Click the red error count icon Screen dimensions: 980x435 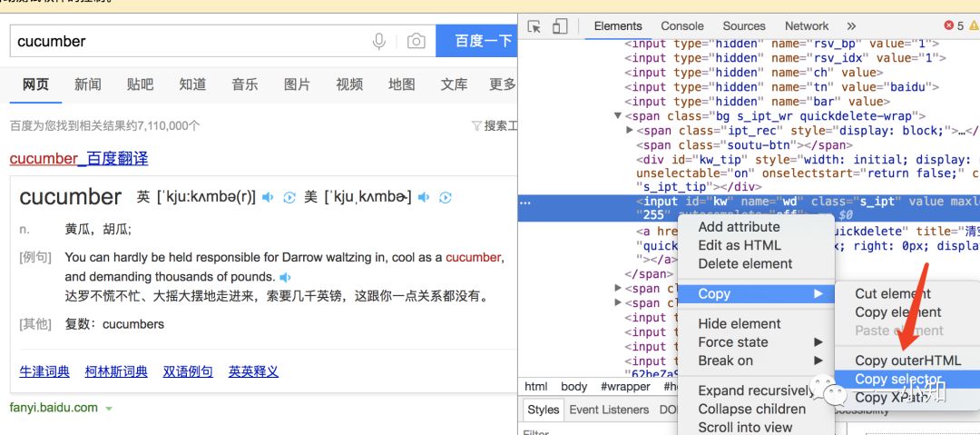949,25
